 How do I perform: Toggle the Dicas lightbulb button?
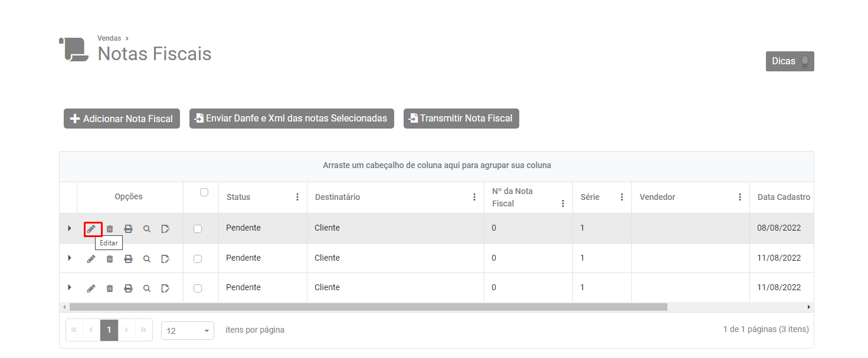tap(790, 61)
